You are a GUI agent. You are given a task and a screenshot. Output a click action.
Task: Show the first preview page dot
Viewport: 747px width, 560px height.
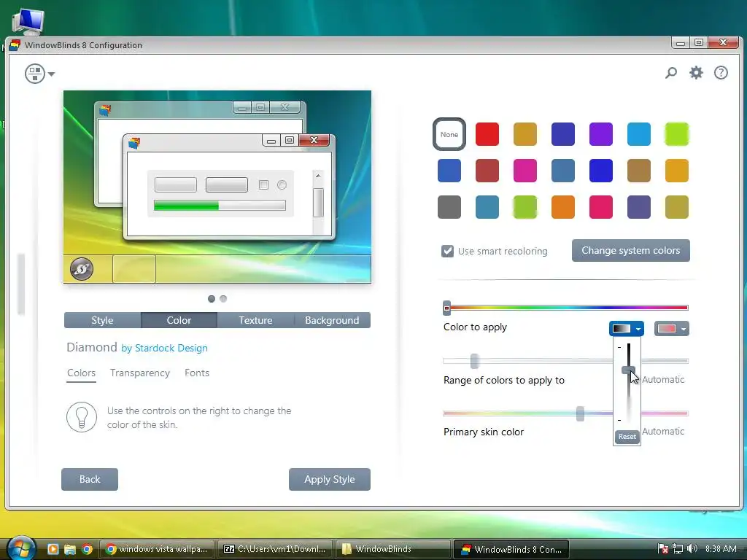[x=212, y=298]
